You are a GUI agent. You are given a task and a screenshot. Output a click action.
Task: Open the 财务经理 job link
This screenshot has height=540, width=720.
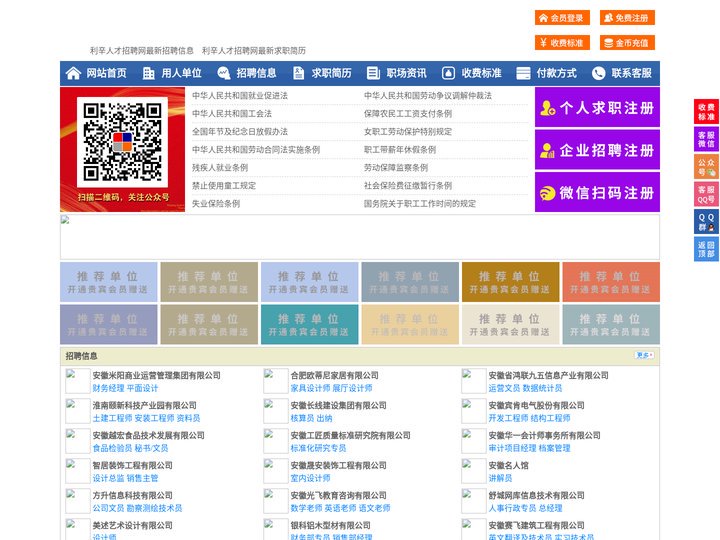pos(108,388)
